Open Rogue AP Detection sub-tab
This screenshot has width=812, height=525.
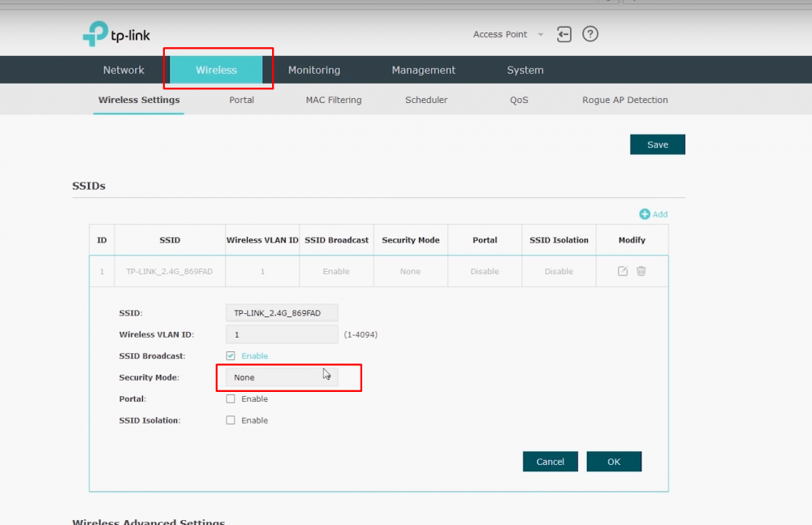click(x=624, y=100)
